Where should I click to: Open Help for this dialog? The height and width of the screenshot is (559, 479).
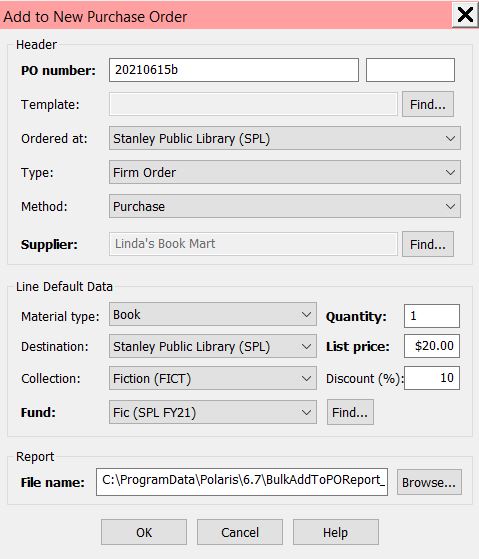click(x=336, y=532)
